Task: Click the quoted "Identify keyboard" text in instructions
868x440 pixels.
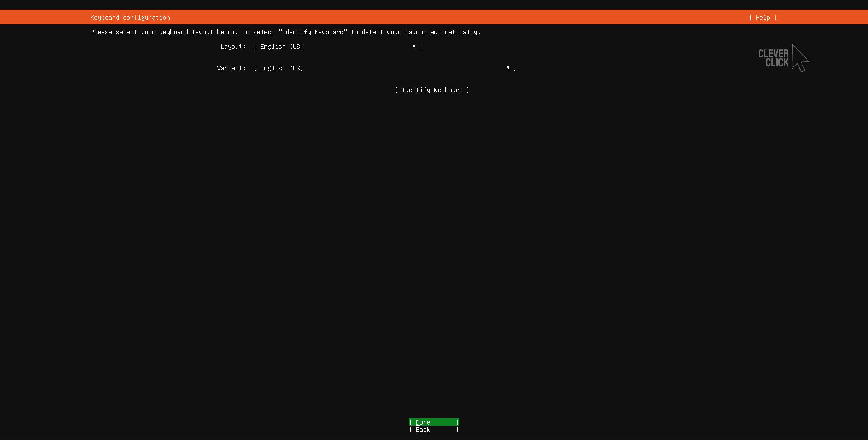Action: click(313, 32)
